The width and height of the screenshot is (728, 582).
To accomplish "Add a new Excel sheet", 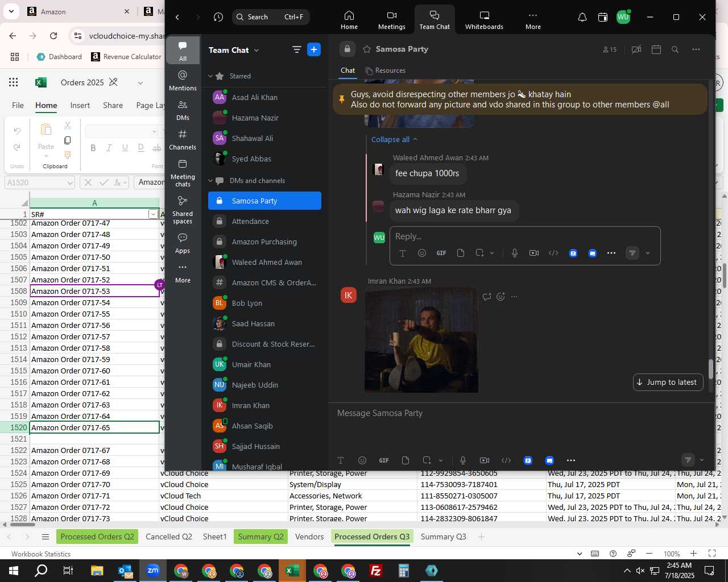I will 481,537.
